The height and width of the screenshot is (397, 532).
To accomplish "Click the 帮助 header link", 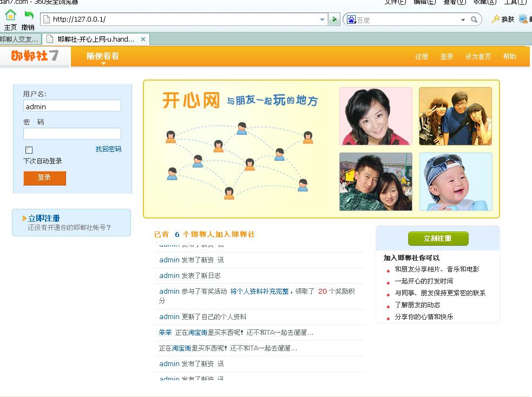I will pyautogui.click(x=510, y=57).
